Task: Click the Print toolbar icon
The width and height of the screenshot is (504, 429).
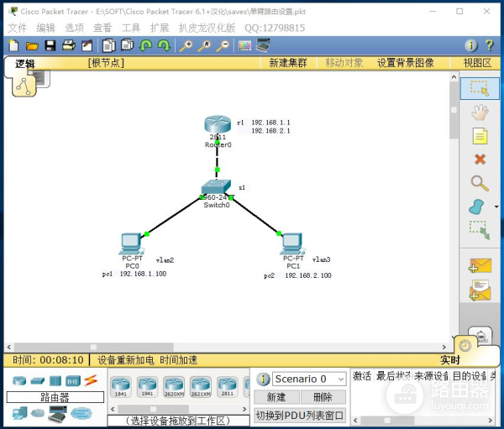Action: (68, 45)
